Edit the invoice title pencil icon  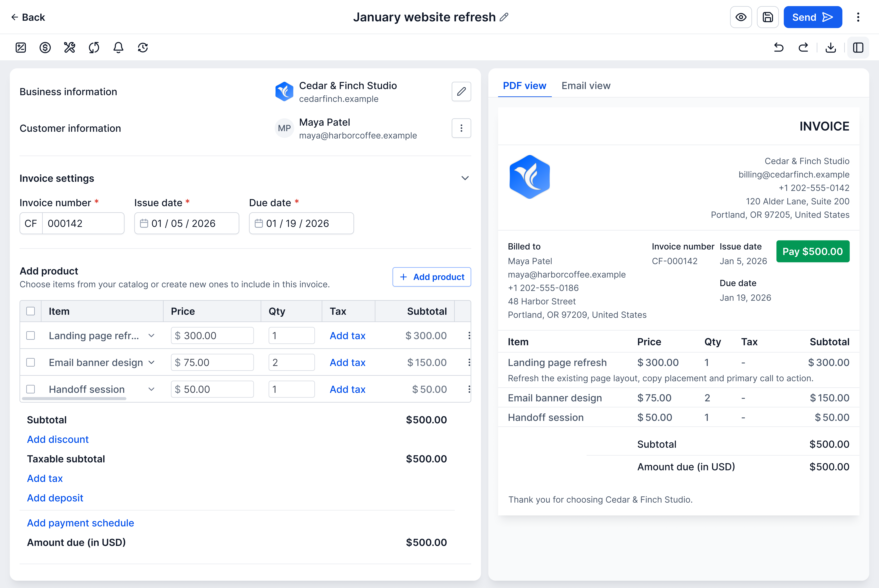(504, 17)
